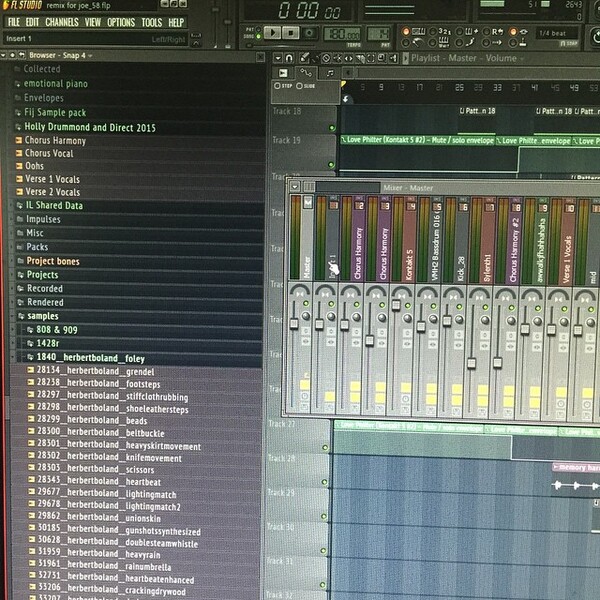This screenshot has width=600, height=600.
Task: Toggle Song mode indicator light
Action: click(x=258, y=36)
